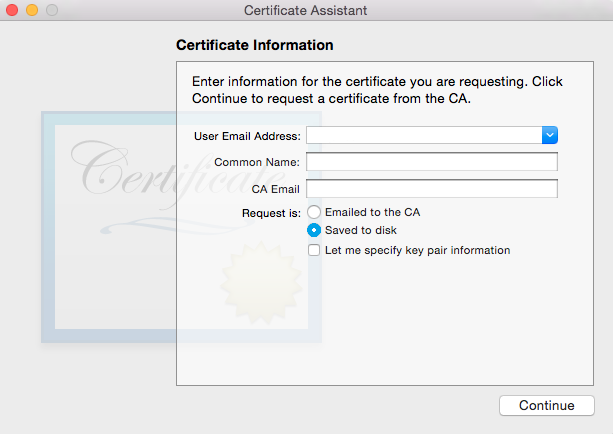Focus the Common Name text field
The width and height of the screenshot is (613, 434).
(432, 162)
